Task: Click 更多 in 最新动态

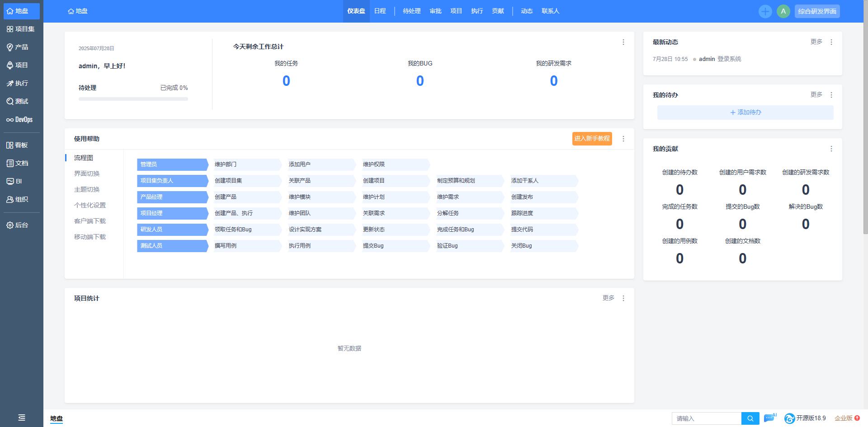Action: [816, 42]
